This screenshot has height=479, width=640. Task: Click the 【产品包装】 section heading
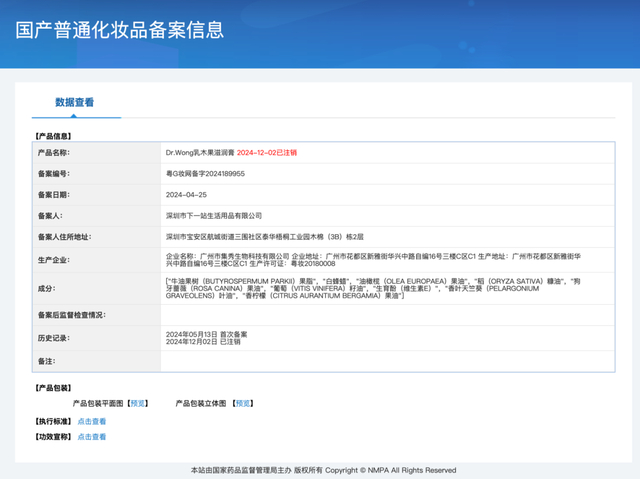pyautogui.click(x=53, y=388)
